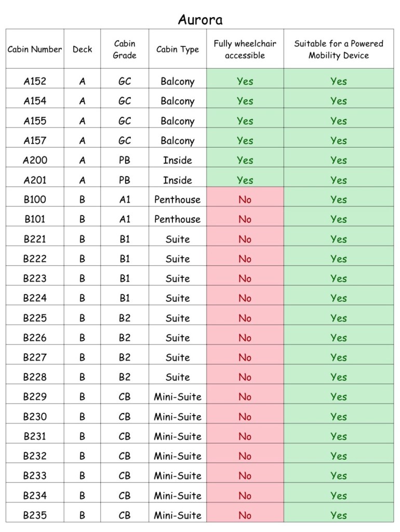Select the Fully wheelchair accessible header
400x532 pixels.
point(245,49)
